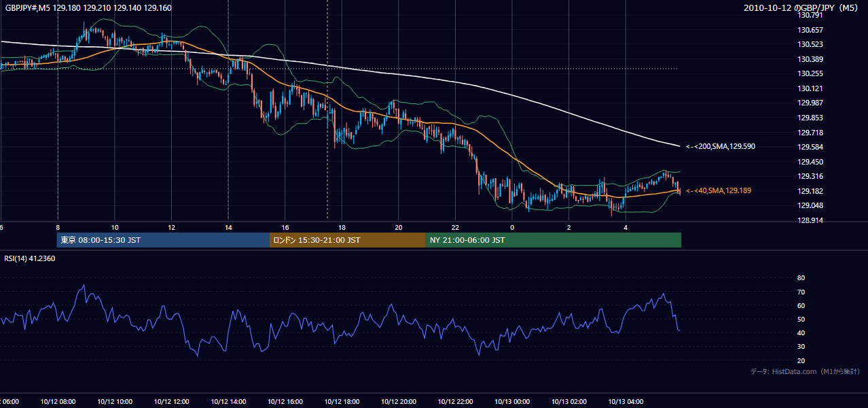The width and height of the screenshot is (868, 408).
Task: Click price axis label 129.450
Action: [810, 162]
